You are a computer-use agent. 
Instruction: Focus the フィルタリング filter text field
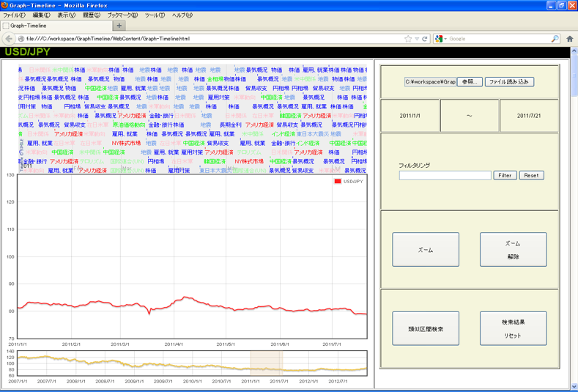(x=445, y=176)
